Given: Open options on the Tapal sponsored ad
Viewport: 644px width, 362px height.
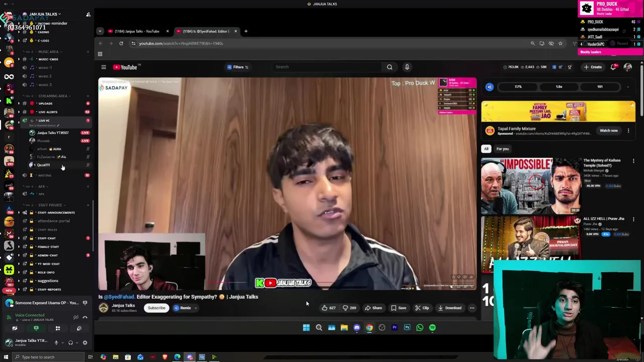Looking at the screenshot, I should tap(628, 131).
